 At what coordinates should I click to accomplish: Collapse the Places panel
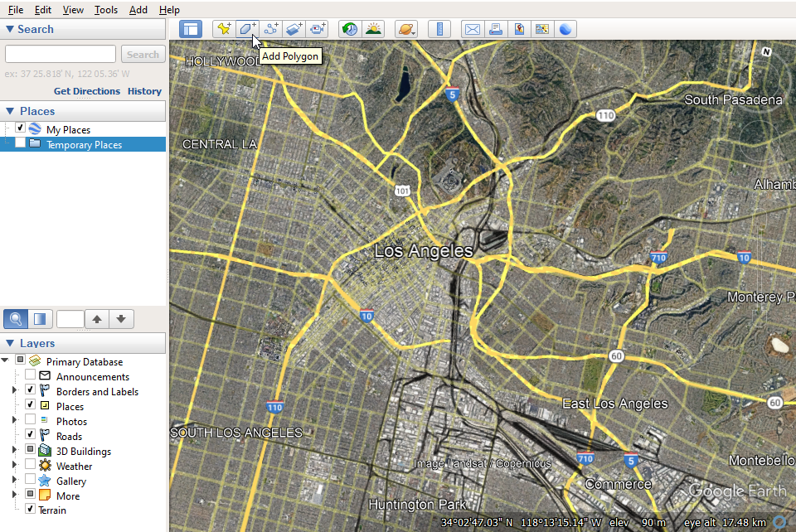point(10,111)
